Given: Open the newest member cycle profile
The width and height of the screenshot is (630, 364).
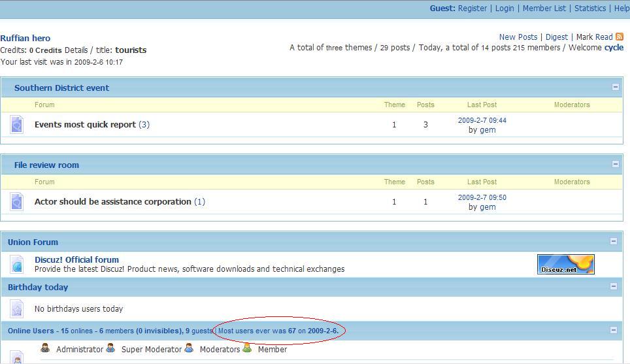Looking at the screenshot, I should (614, 48).
